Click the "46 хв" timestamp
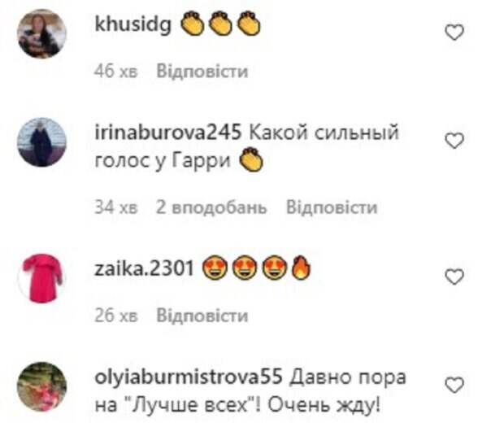Screen dimensions: 504x427 pyautogui.click(x=116, y=72)
